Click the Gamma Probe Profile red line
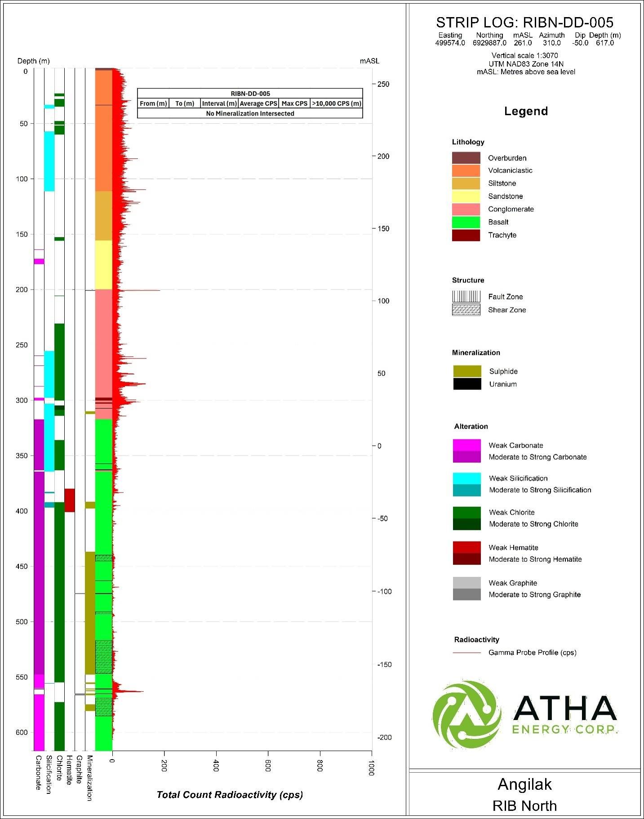The width and height of the screenshot is (644, 819). pos(467,653)
